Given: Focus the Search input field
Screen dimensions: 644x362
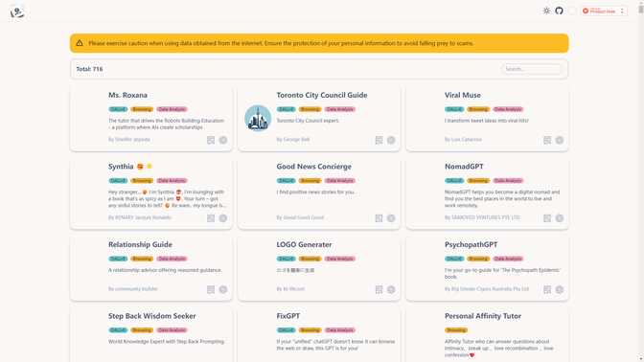Looking at the screenshot, I should pyautogui.click(x=532, y=69).
